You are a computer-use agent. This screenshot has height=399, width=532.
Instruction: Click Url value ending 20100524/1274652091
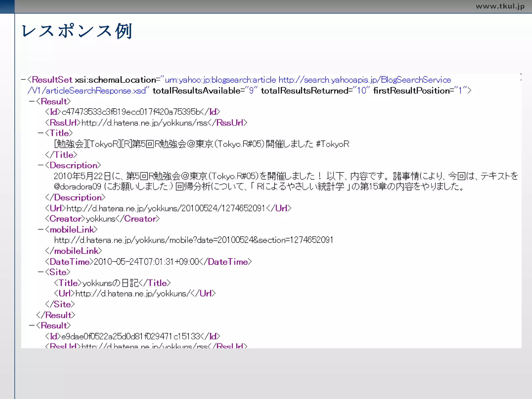(x=166, y=208)
